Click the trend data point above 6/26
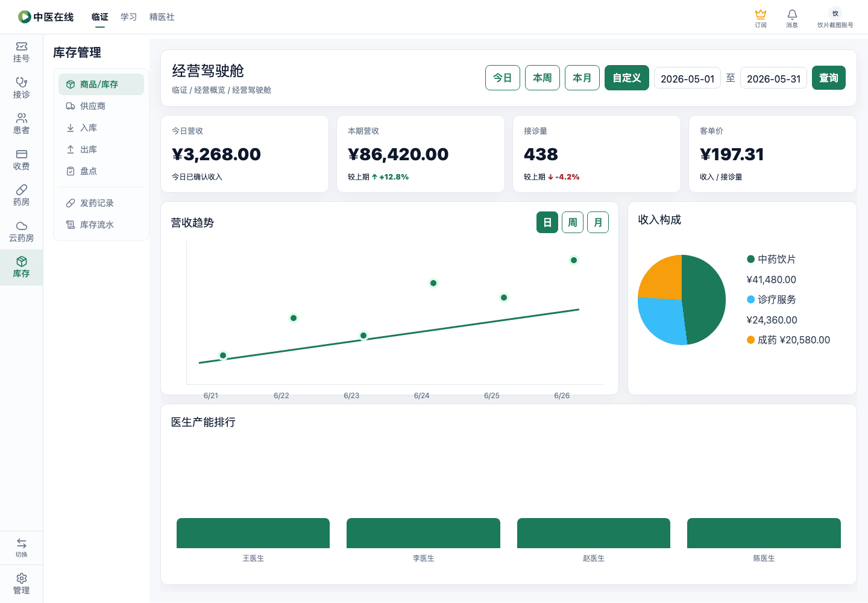The image size is (868, 603). (x=574, y=260)
